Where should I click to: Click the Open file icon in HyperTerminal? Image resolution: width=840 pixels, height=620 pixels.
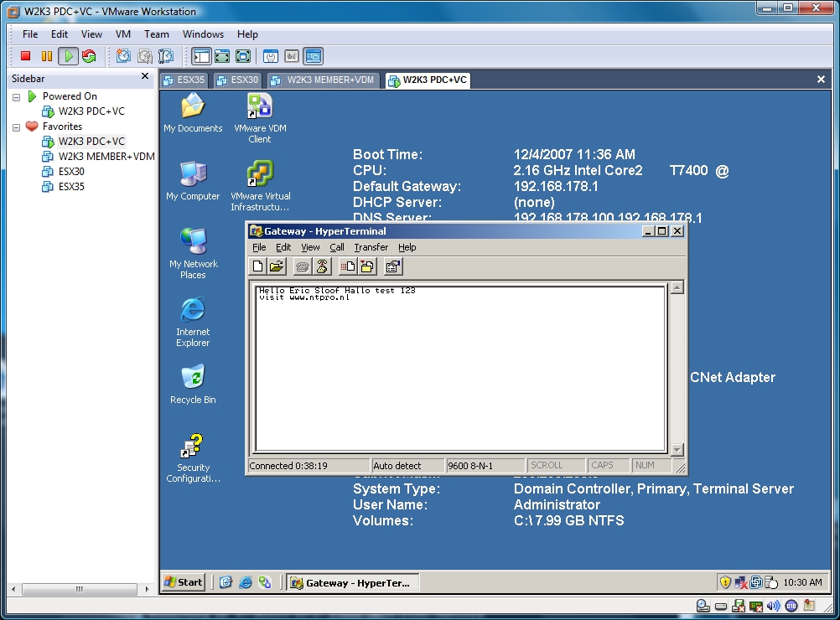(x=277, y=266)
